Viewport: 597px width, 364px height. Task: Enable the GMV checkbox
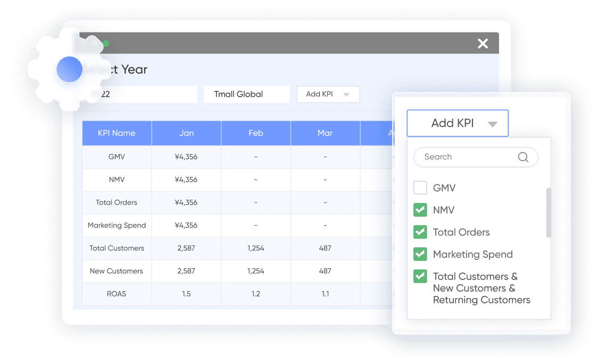pos(420,188)
